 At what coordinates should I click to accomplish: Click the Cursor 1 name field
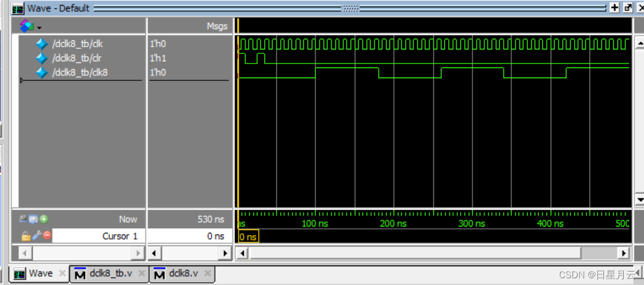click(x=99, y=236)
